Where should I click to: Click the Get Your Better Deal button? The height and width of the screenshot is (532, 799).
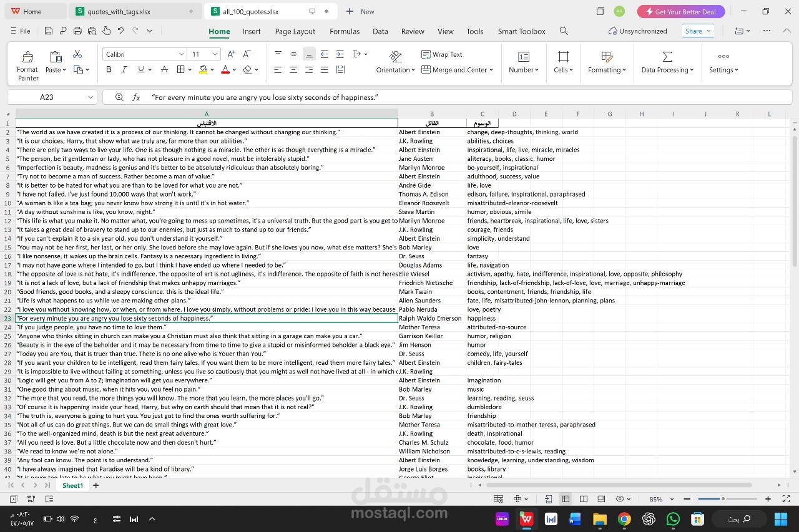pos(681,11)
